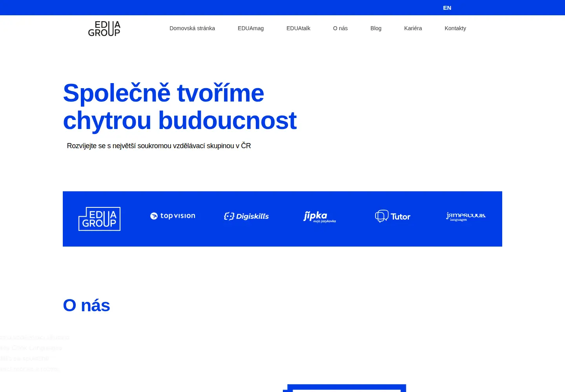Open the EDUAtalk section

coord(298,28)
